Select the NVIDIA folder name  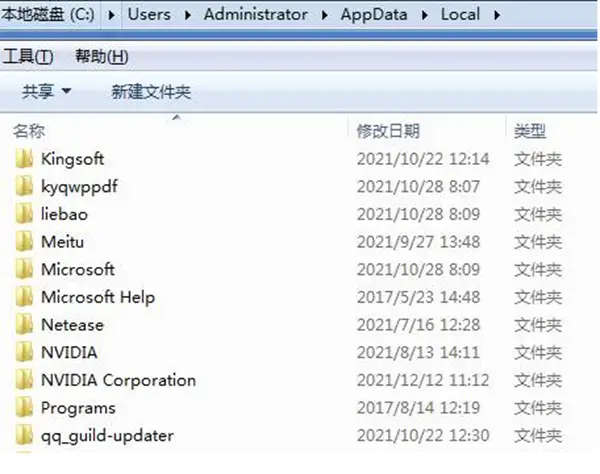tap(69, 352)
